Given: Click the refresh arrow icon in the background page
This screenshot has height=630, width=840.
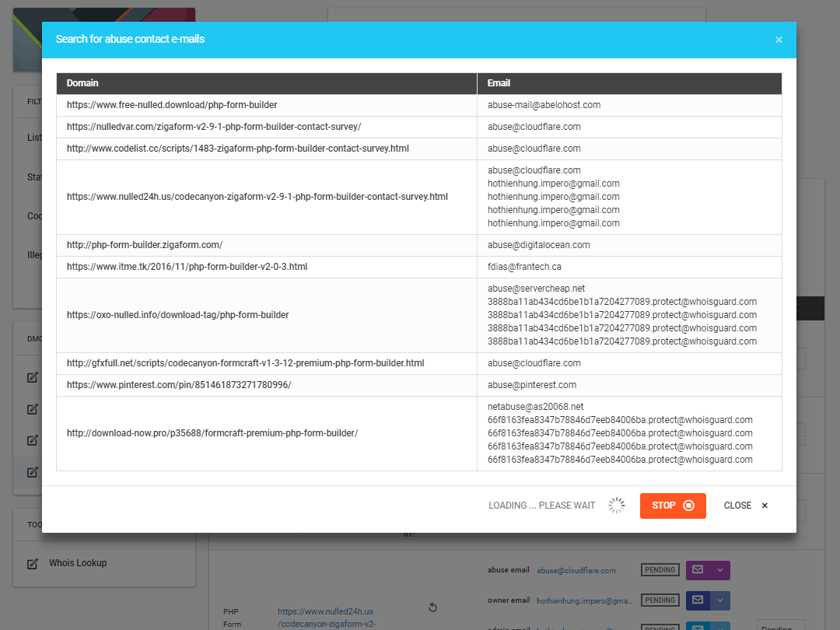Looking at the screenshot, I should (x=433, y=607).
